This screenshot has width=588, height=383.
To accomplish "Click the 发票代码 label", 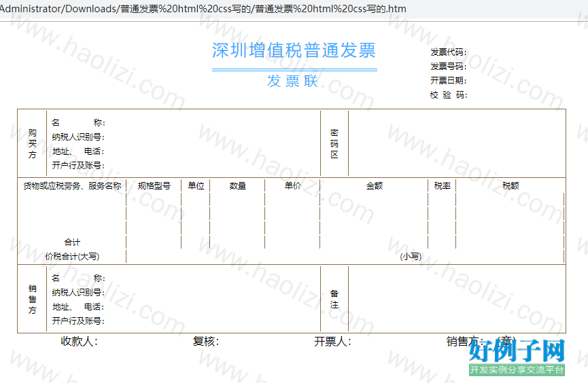I will 449,52.
